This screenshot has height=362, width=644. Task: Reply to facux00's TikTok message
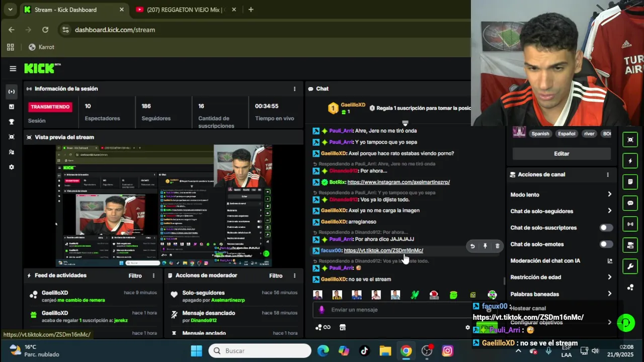pyautogui.click(x=472, y=246)
